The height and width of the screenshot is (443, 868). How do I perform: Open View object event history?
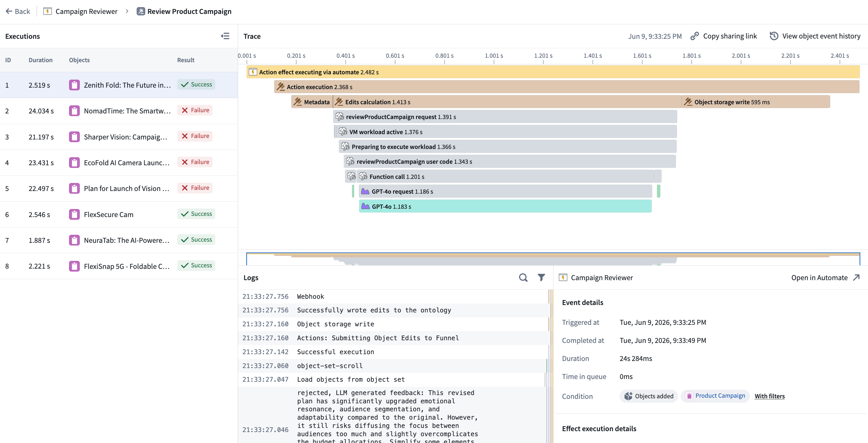click(815, 36)
